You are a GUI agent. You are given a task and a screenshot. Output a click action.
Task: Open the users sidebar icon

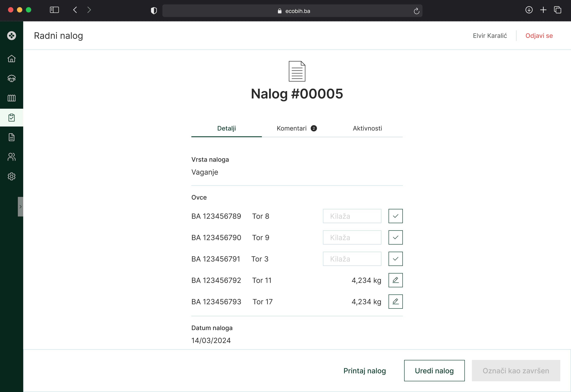coord(12,157)
